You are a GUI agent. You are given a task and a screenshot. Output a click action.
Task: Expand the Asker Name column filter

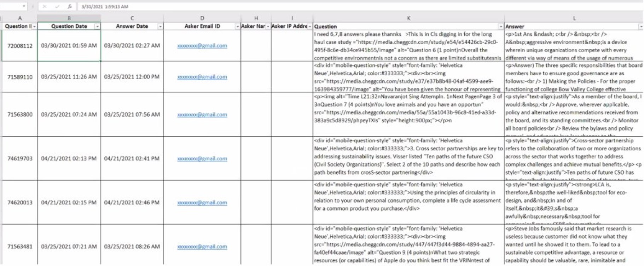[268, 27]
